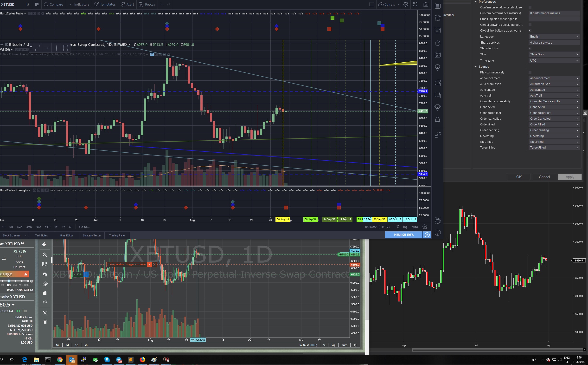Open the alarm clock alerts sidebar panel
The height and width of the screenshot is (365, 588).
[x=437, y=18]
